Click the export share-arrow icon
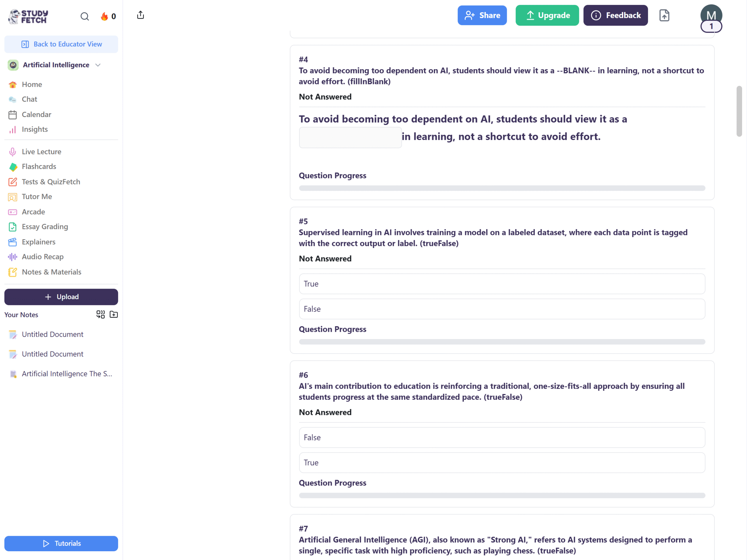747x560 pixels. [140, 15]
